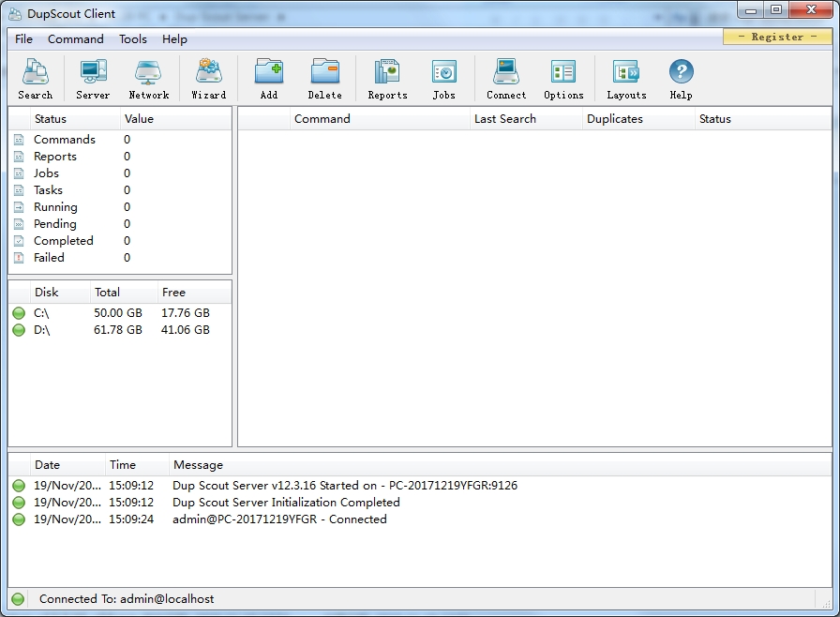Sort by the Duplicates column header
The image size is (840, 617).
point(638,119)
